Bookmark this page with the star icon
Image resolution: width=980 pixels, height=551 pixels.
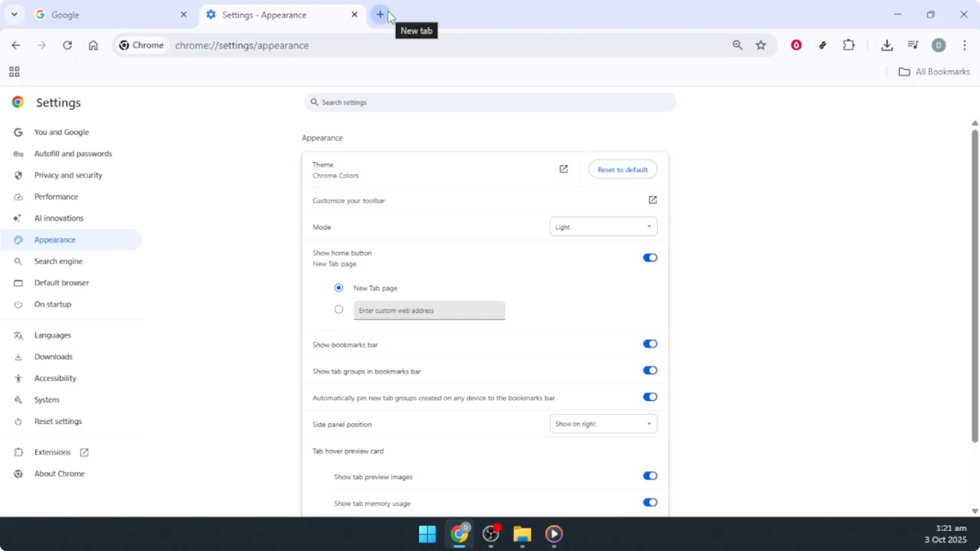(x=761, y=45)
